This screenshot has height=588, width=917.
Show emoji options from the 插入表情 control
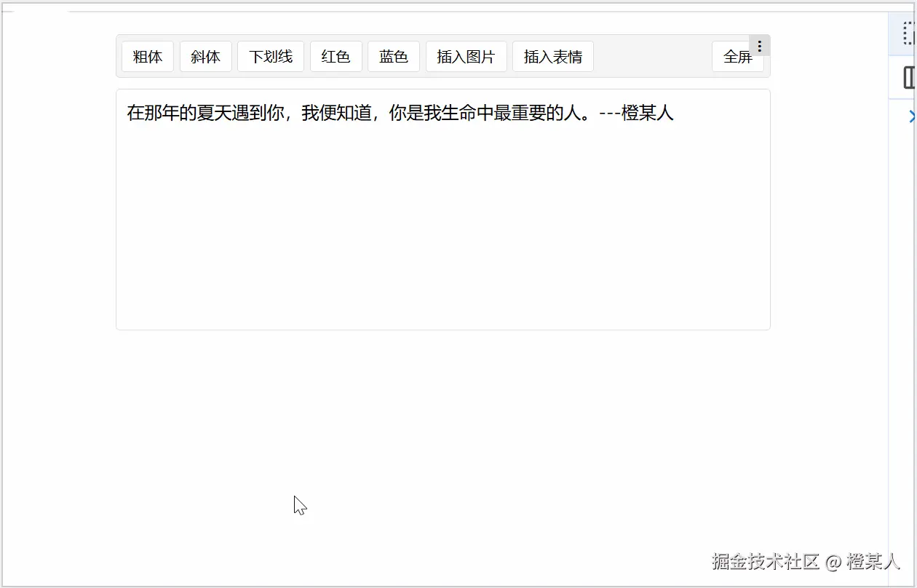point(553,56)
